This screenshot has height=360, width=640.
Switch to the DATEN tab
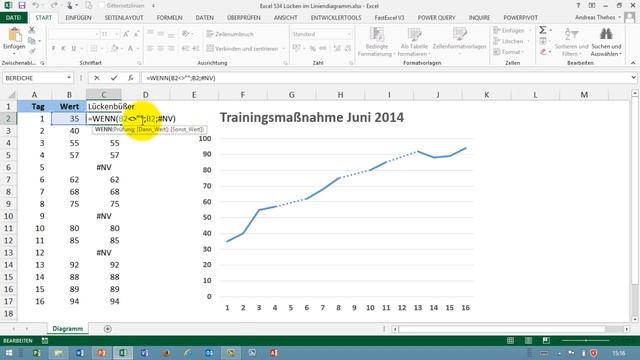click(205, 18)
